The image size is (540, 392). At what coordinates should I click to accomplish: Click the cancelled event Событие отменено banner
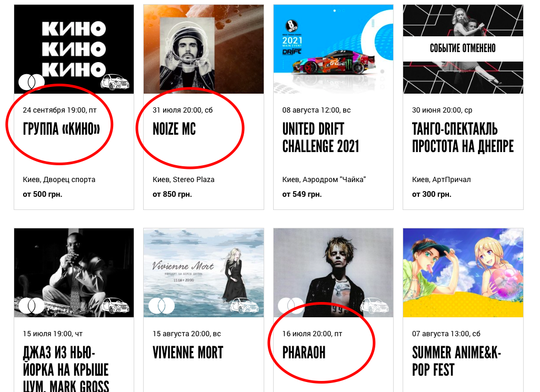463,48
